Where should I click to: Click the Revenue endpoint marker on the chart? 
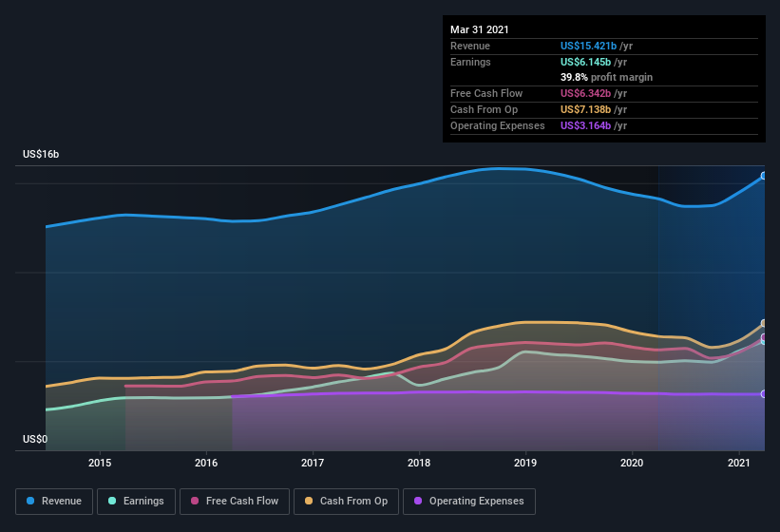pos(764,176)
